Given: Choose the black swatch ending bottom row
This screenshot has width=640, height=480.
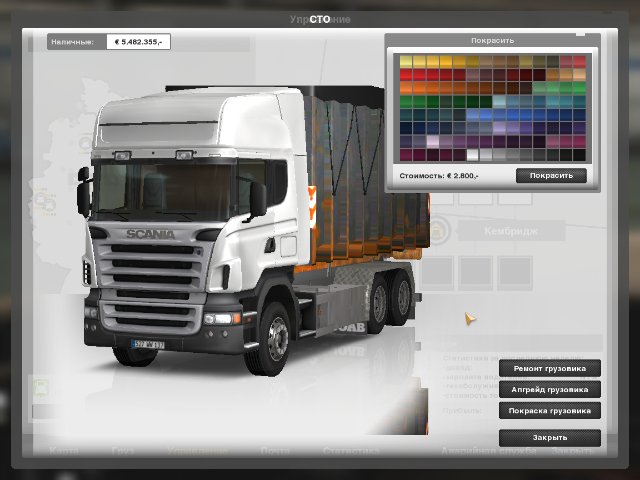Looking at the screenshot, I should coord(579,155).
